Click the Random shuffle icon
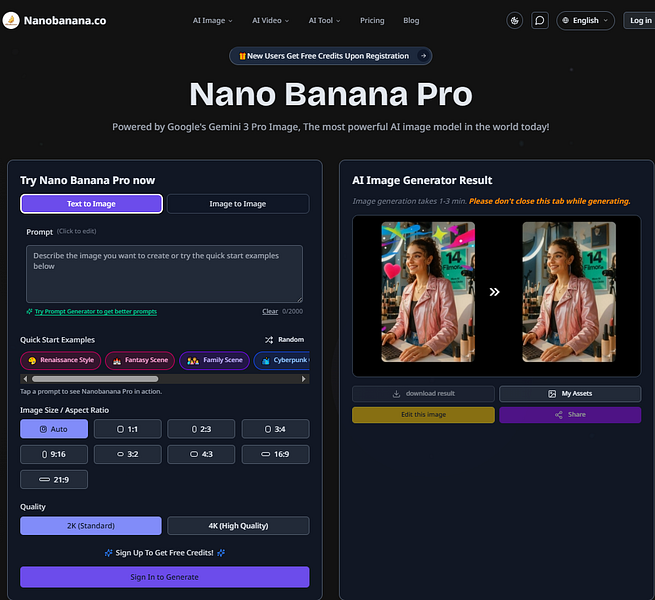This screenshot has width=655, height=600. (x=269, y=340)
